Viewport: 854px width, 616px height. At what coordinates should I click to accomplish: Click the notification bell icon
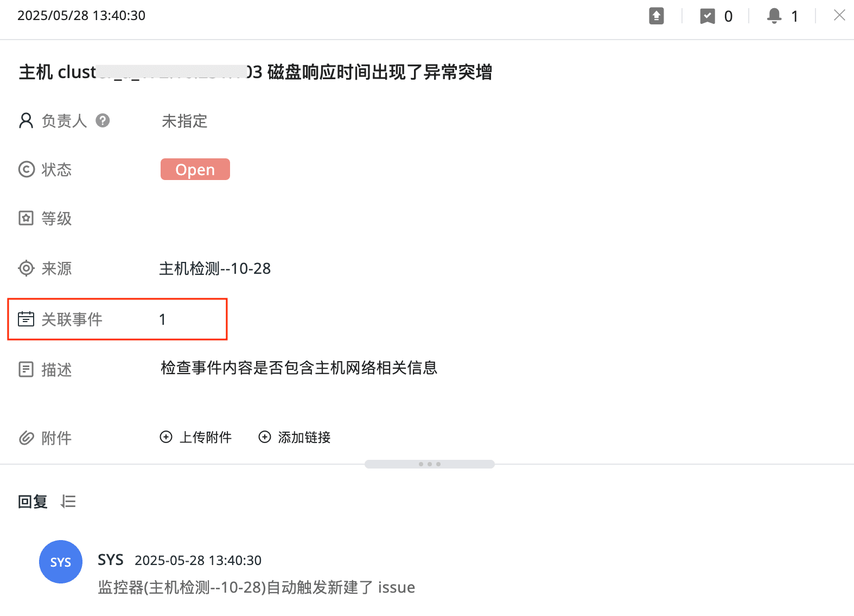coord(774,16)
